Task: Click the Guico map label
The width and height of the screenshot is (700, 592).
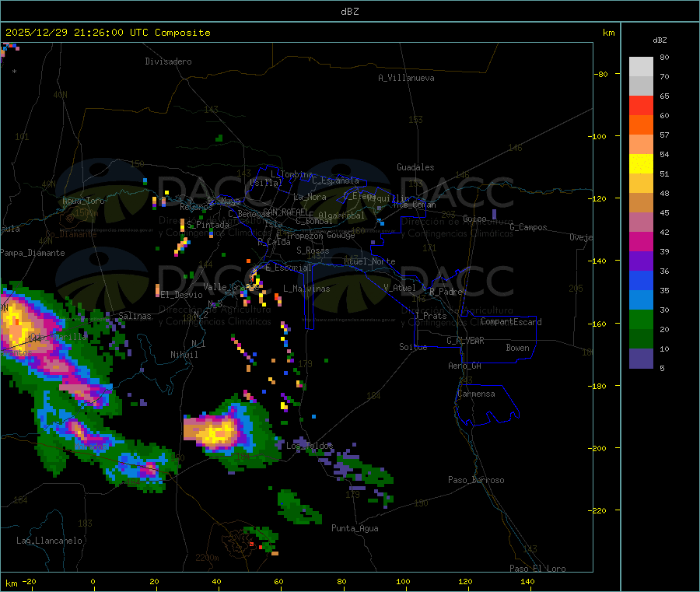Action: [474, 219]
